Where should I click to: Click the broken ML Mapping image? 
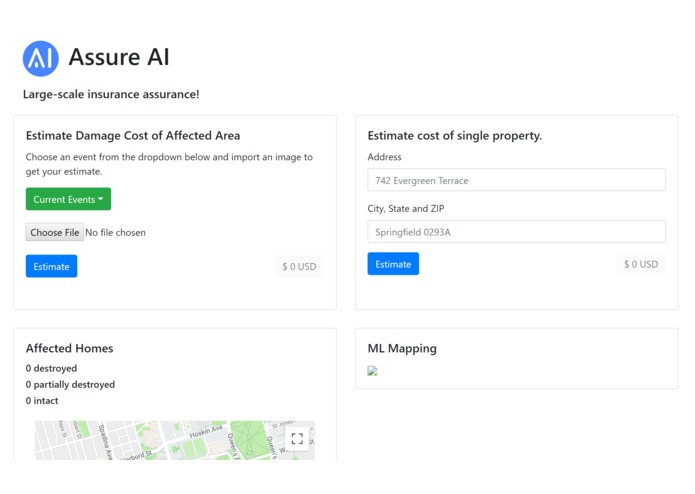372,371
